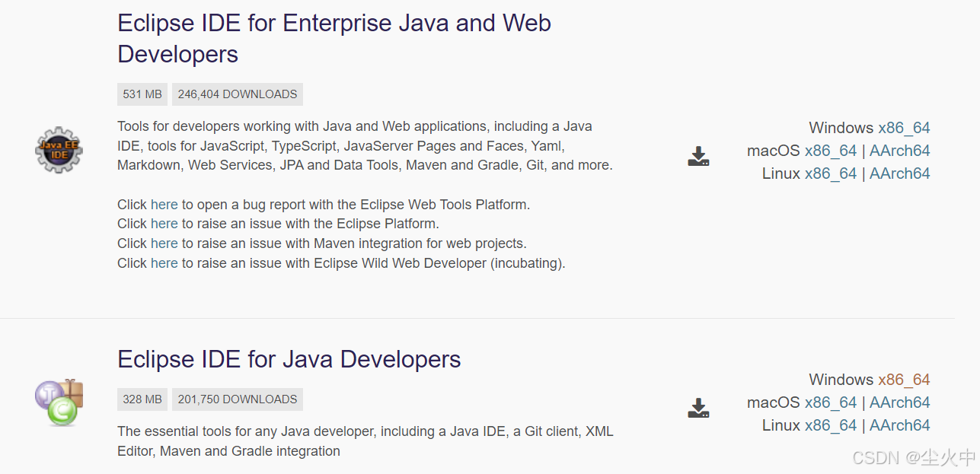Click the download icon for Java Developers package

[698, 409]
